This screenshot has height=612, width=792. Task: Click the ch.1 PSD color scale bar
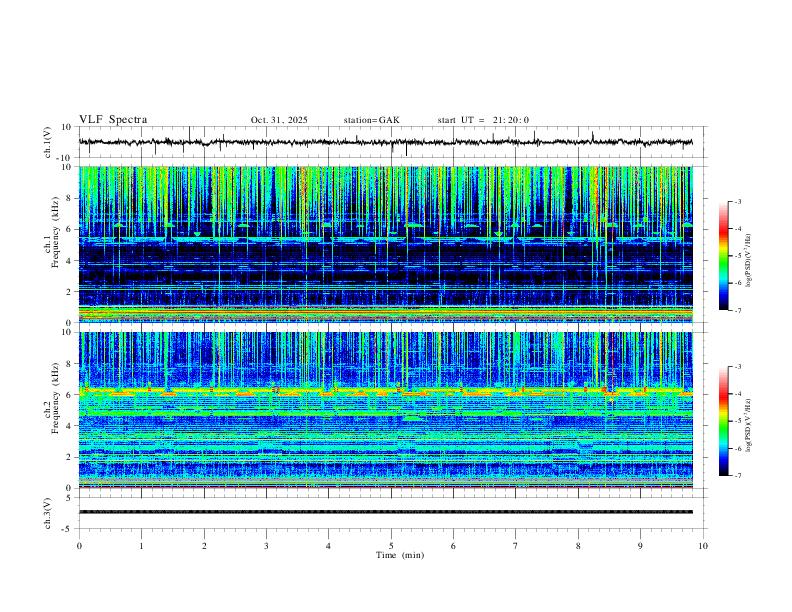tap(723, 256)
